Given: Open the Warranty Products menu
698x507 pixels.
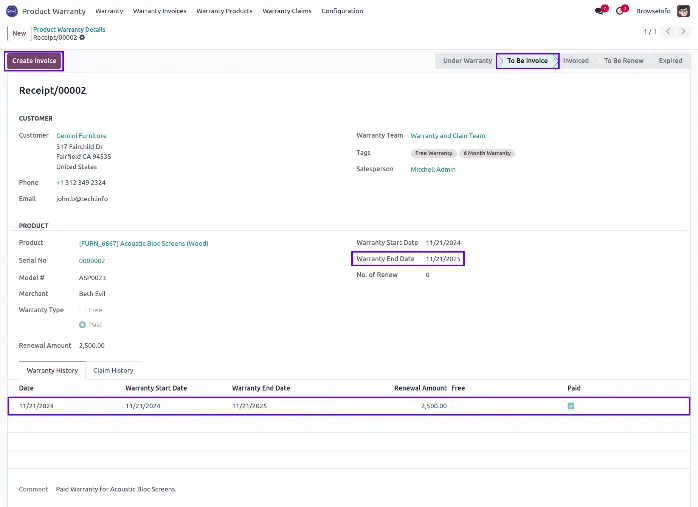Looking at the screenshot, I should (224, 10).
